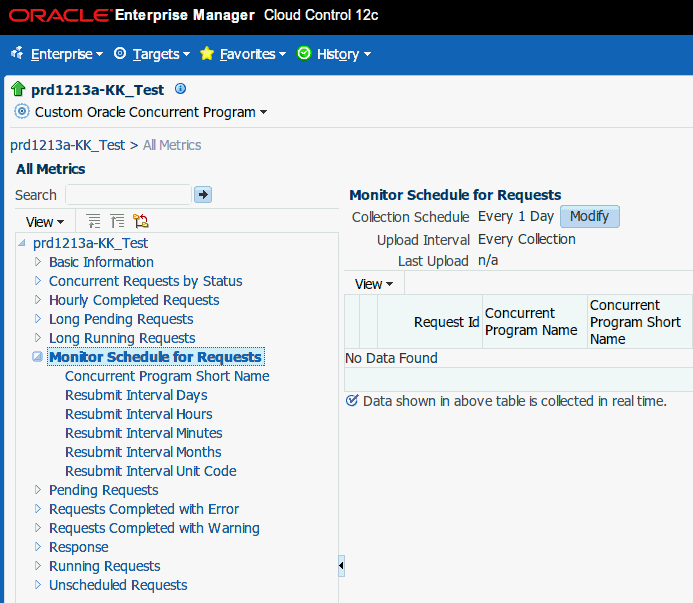Open View menu above requests table
Viewport: 693px width, 603px height.
pos(373,284)
